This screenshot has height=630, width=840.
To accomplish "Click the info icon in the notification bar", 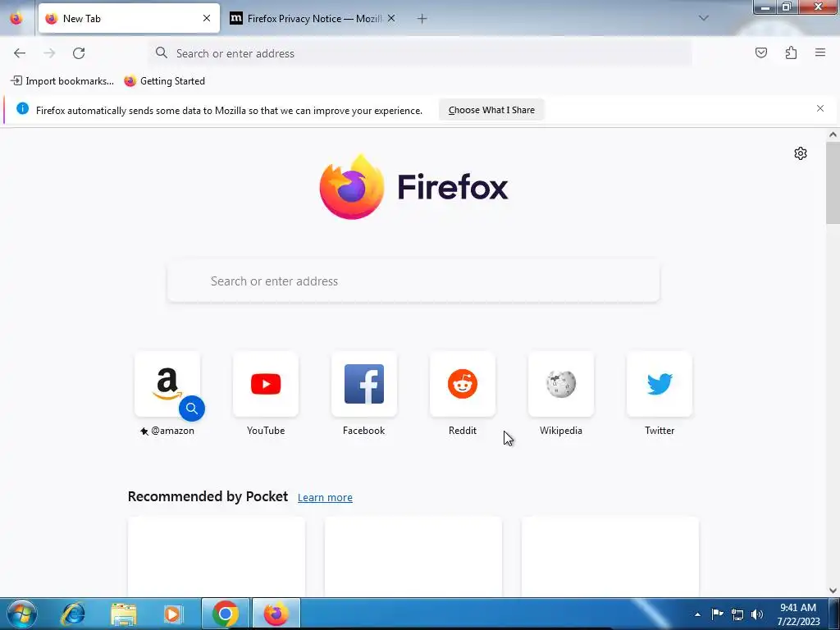I will click(22, 109).
